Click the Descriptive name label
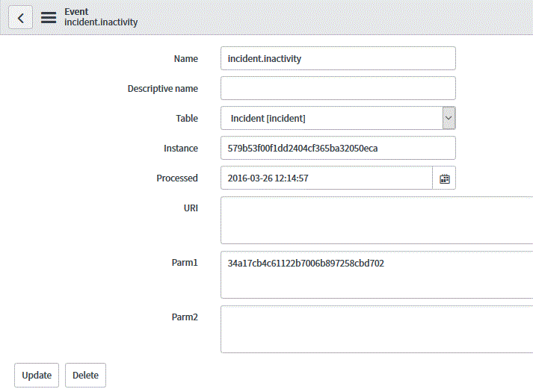This screenshot has width=533, height=392. coord(163,89)
